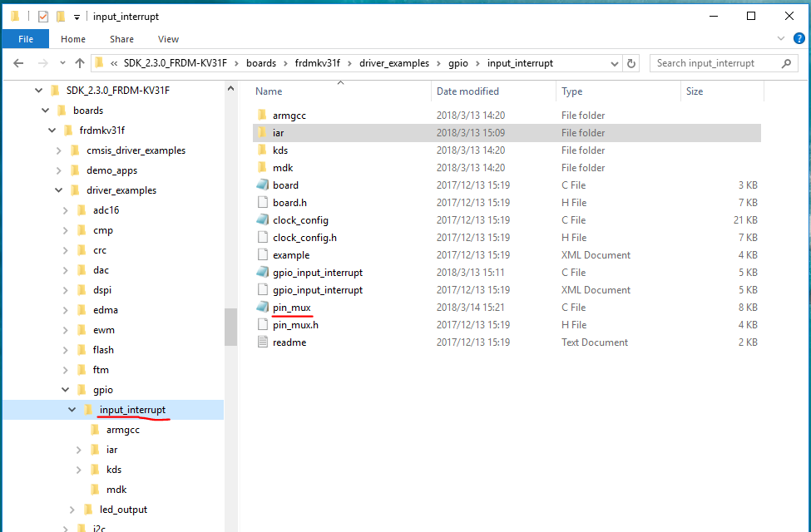
Task: Open the address bar history dropdown
Action: point(615,64)
